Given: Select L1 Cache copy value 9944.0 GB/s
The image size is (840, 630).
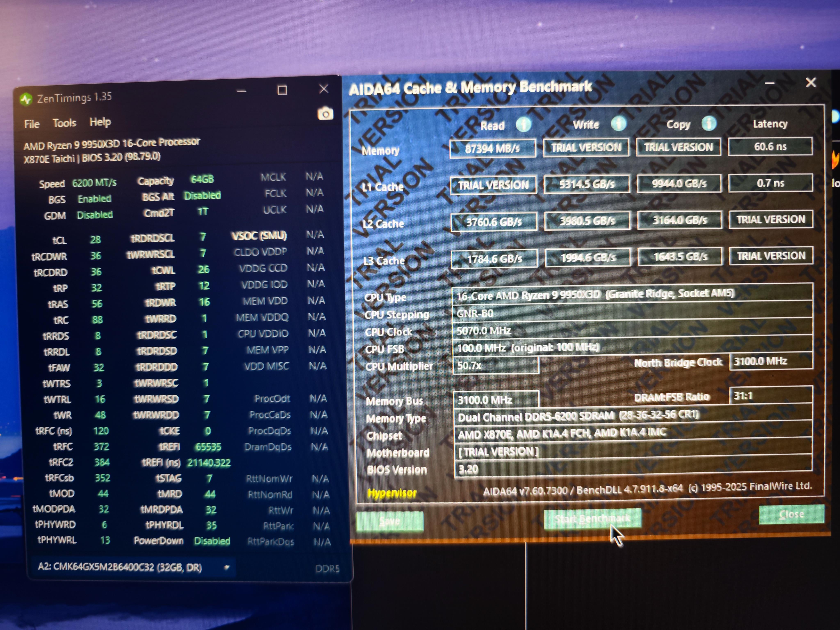Looking at the screenshot, I should point(679,183).
